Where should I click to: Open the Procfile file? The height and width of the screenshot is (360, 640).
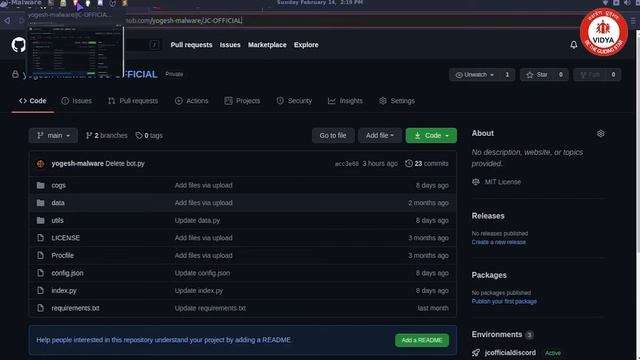[63, 256]
